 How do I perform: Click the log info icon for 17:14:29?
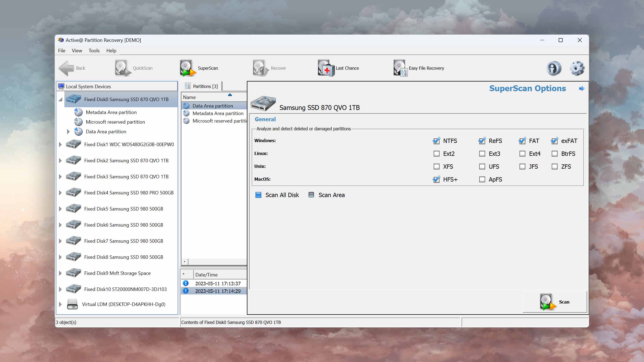coord(186,291)
